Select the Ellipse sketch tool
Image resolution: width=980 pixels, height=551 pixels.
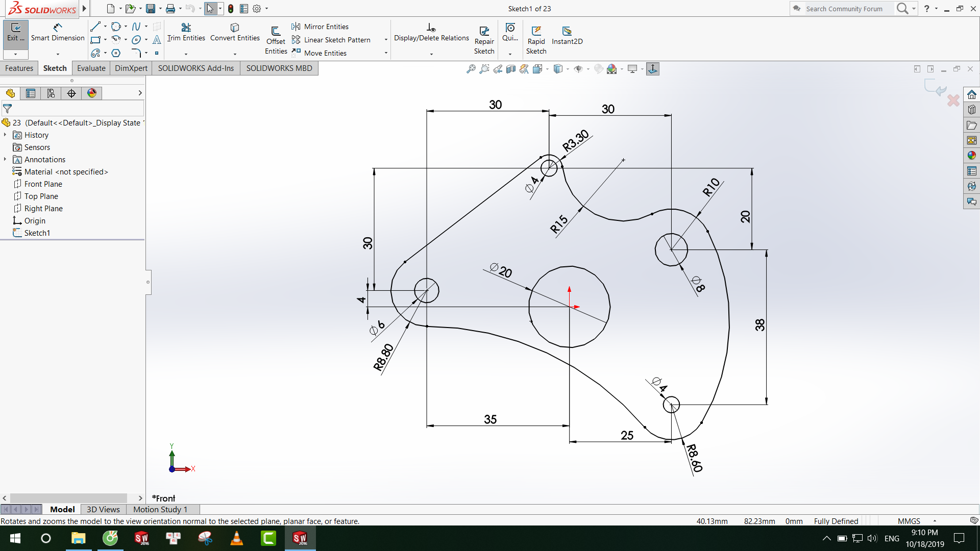pos(136,40)
